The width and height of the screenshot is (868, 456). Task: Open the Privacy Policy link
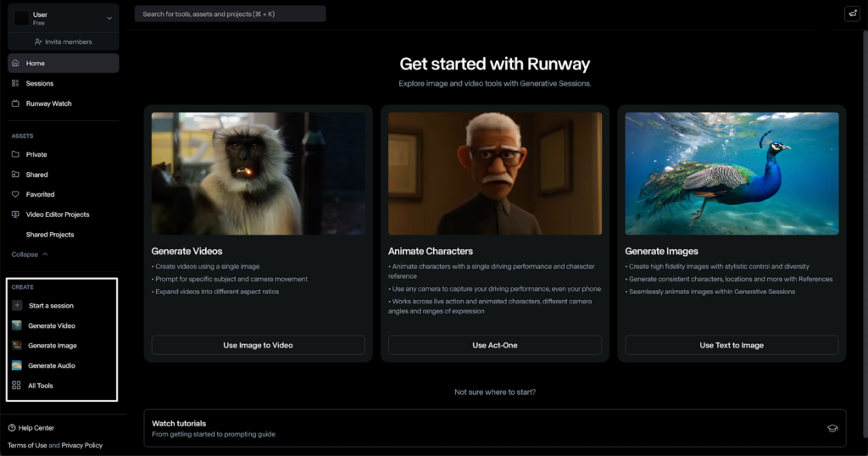(x=82, y=446)
